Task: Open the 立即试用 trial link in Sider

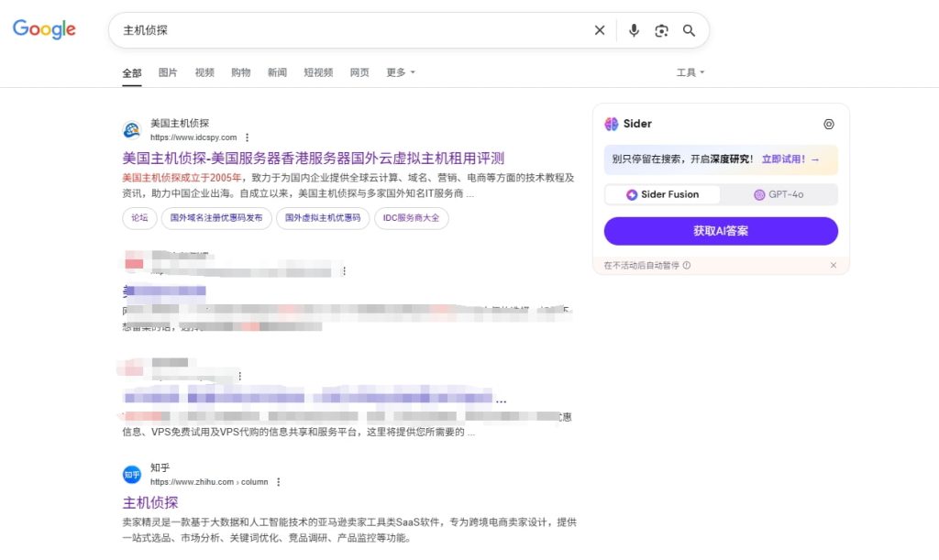Action: pos(787,159)
